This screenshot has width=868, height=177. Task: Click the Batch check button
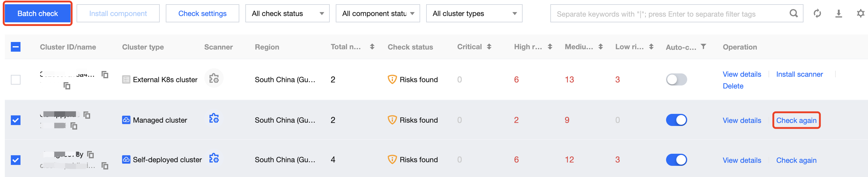coord(38,14)
